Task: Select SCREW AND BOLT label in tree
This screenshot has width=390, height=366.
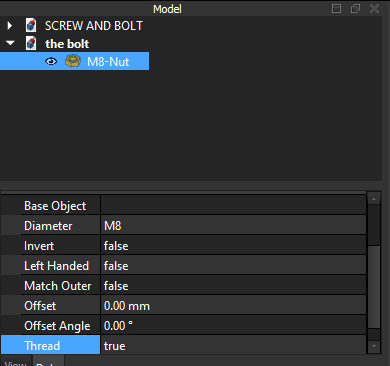Action: (94, 26)
